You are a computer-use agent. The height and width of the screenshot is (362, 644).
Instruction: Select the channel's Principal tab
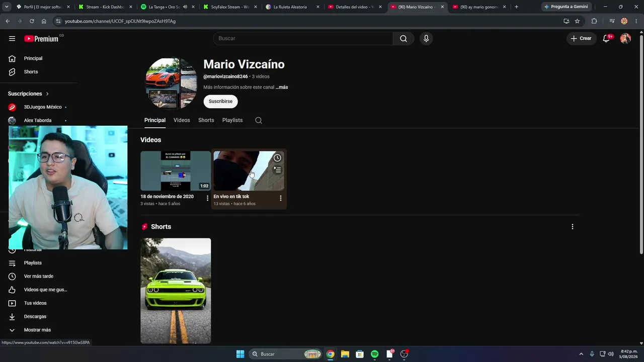click(x=155, y=120)
